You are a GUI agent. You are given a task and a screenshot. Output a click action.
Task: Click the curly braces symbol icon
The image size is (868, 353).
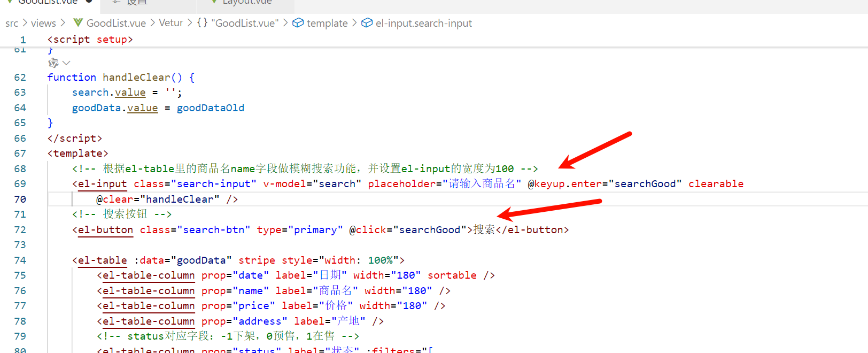[x=202, y=22]
